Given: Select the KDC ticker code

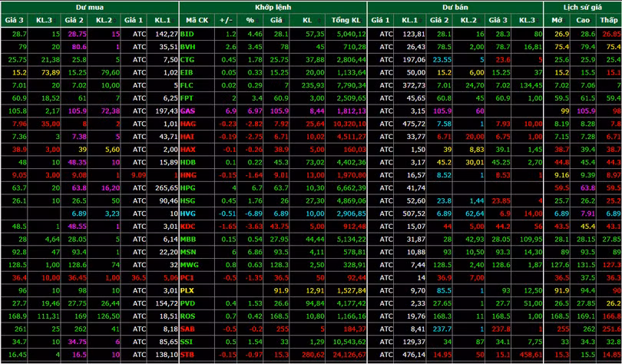Looking at the screenshot, I should pyautogui.click(x=188, y=227).
